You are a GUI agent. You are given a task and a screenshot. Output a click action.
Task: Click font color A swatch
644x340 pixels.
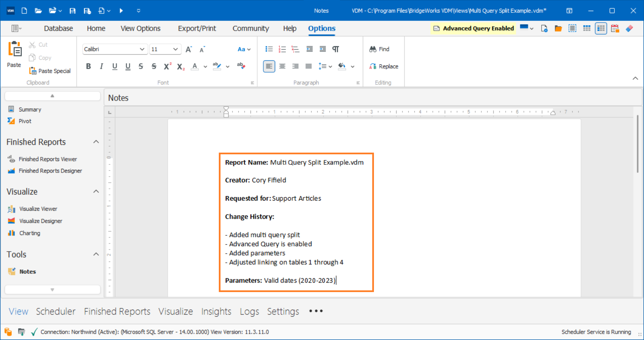click(x=195, y=66)
